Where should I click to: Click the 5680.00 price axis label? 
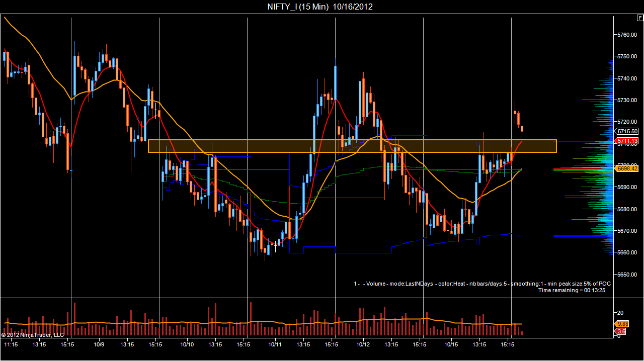(627, 209)
